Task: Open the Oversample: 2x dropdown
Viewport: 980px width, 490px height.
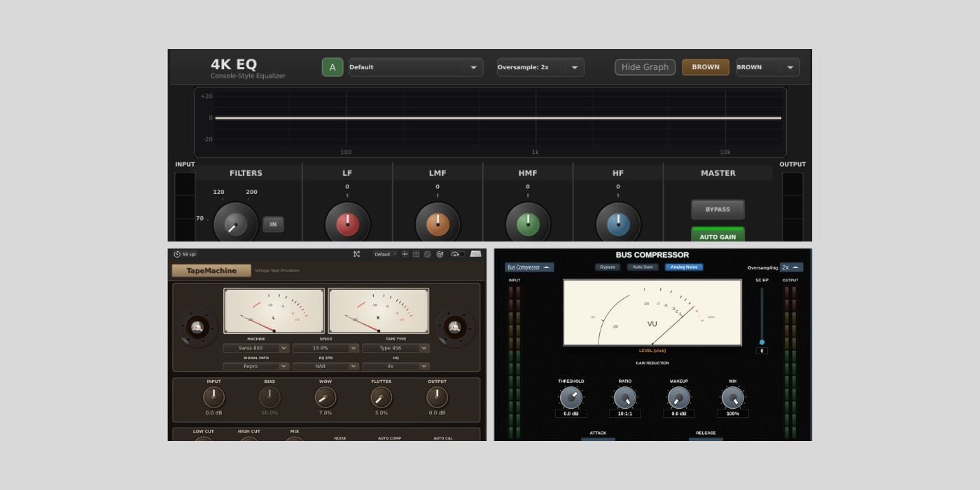Action: click(x=540, y=67)
